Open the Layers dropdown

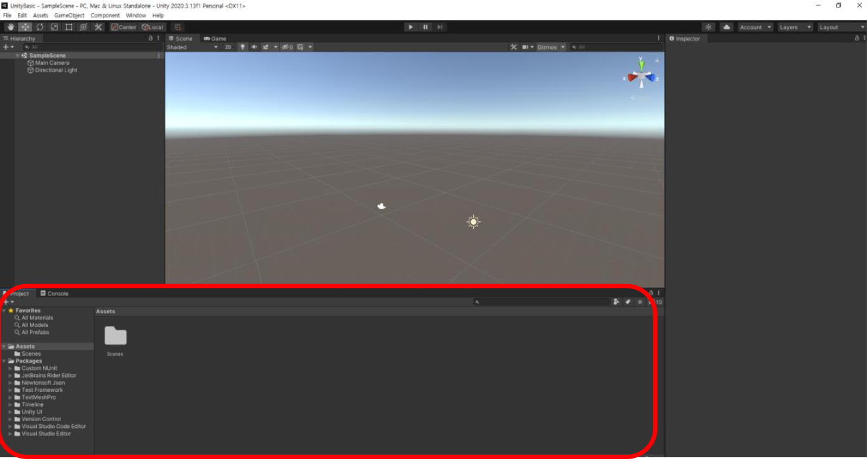coord(795,27)
